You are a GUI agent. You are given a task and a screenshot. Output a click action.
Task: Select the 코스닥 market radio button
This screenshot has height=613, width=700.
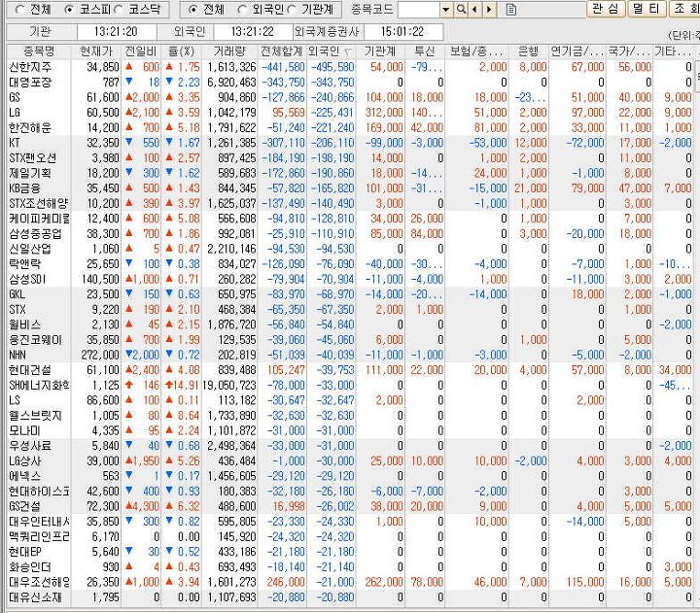(119, 10)
